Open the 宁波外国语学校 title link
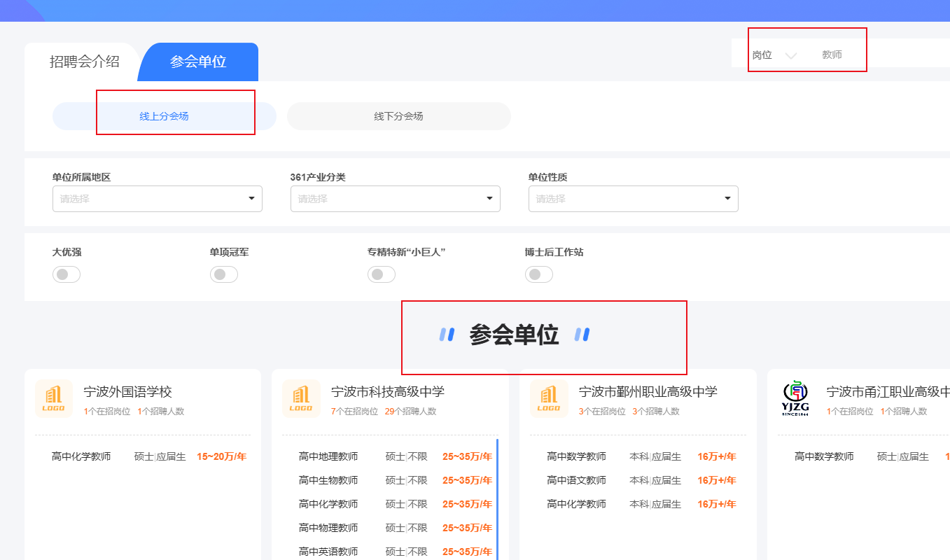 (x=128, y=391)
